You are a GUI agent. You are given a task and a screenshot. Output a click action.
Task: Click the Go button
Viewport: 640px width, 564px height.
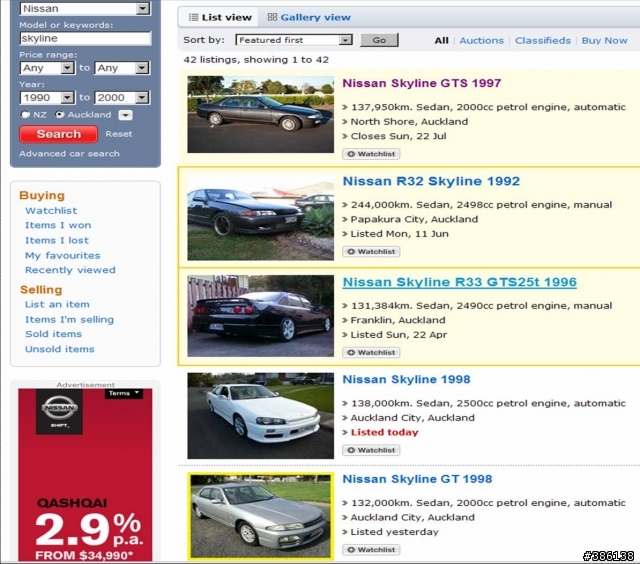pyautogui.click(x=379, y=40)
